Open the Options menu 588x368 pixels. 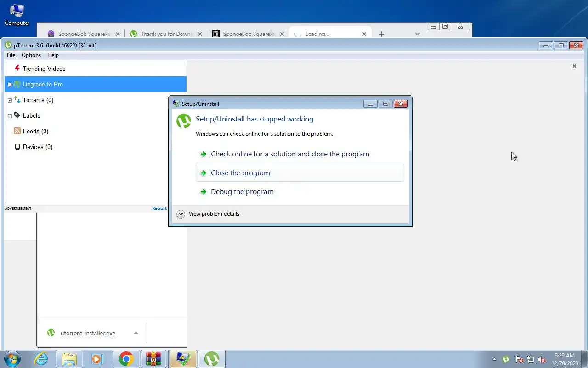(x=31, y=55)
